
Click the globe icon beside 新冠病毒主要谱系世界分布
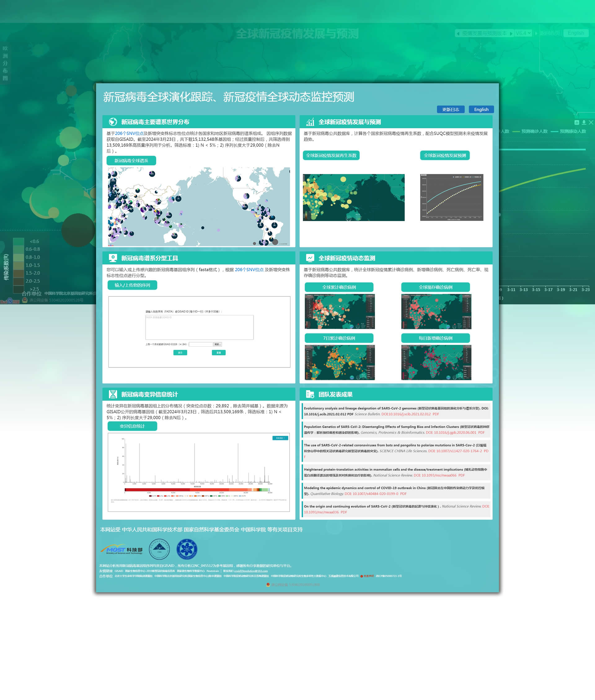tap(113, 122)
